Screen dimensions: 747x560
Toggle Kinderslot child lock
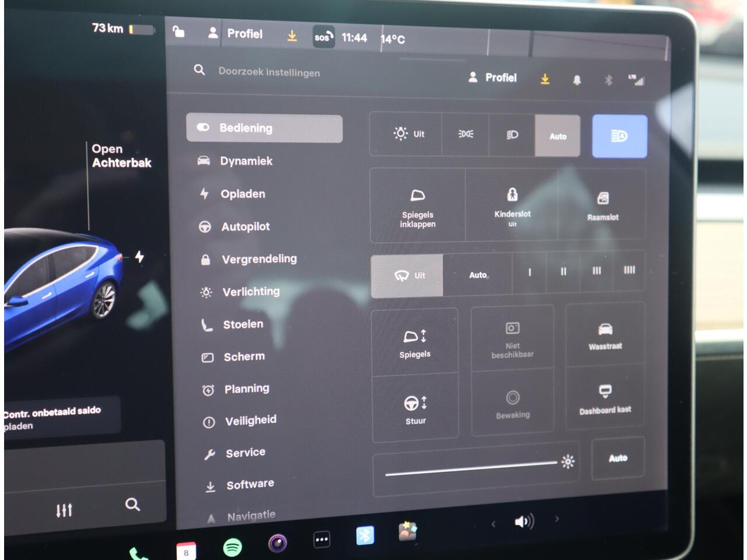coord(512,205)
